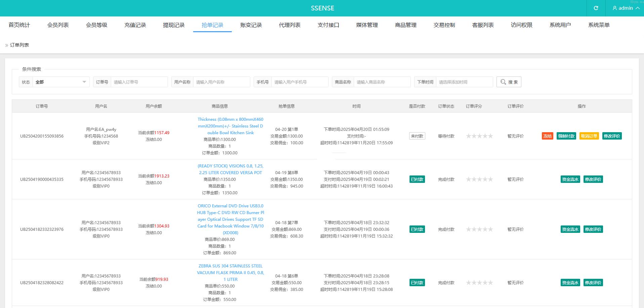Click the 用户名称 search input

point(221,82)
